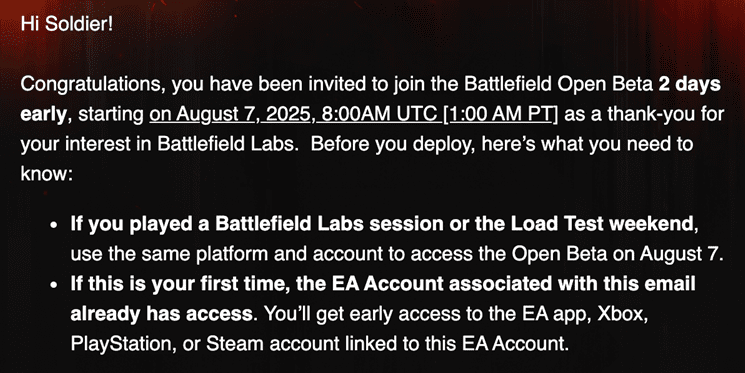Viewport: 745px width, 373px height.
Task: Click the first bullet point marker
Action: tap(55, 224)
